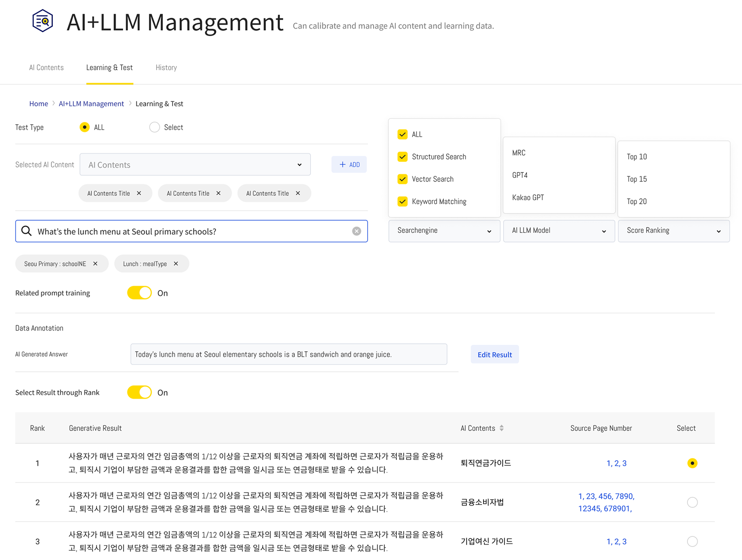Switch to the AI Contents tab
The height and width of the screenshot is (560, 742).
[x=47, y=67]
